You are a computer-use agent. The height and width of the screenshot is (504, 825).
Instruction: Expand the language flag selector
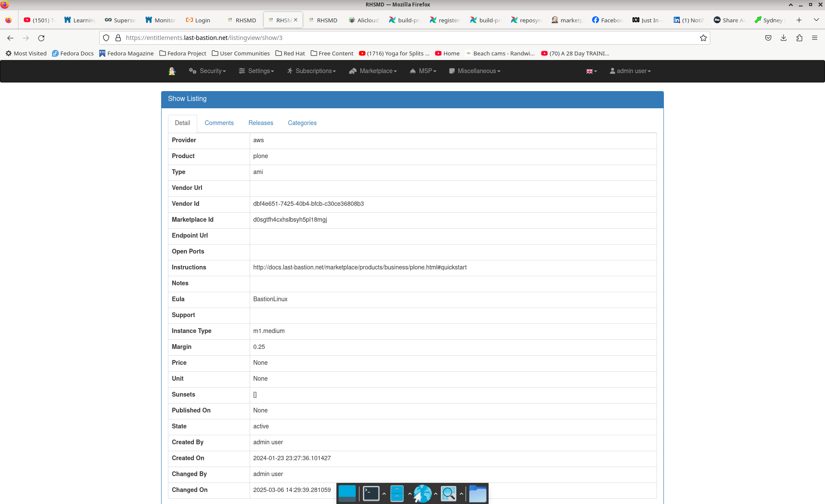tap(591, 71)
